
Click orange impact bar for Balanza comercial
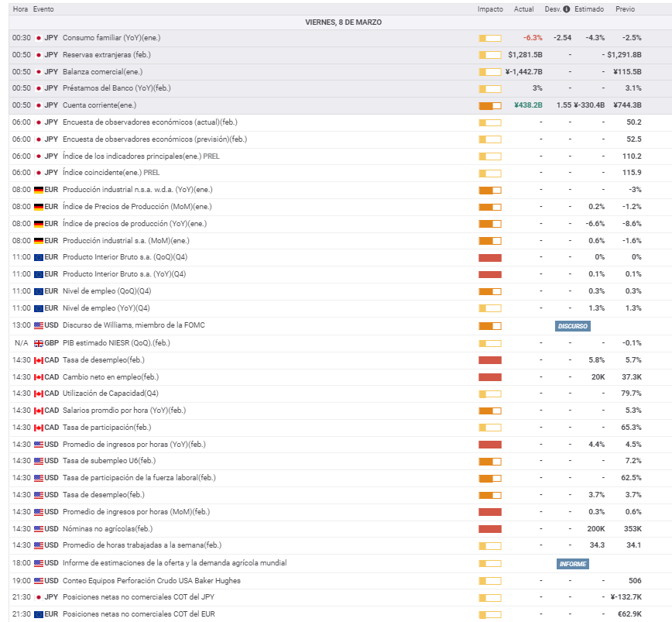490,72
